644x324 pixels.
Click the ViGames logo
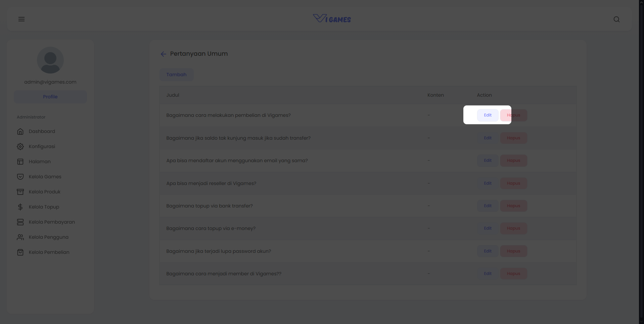[332, 18]
